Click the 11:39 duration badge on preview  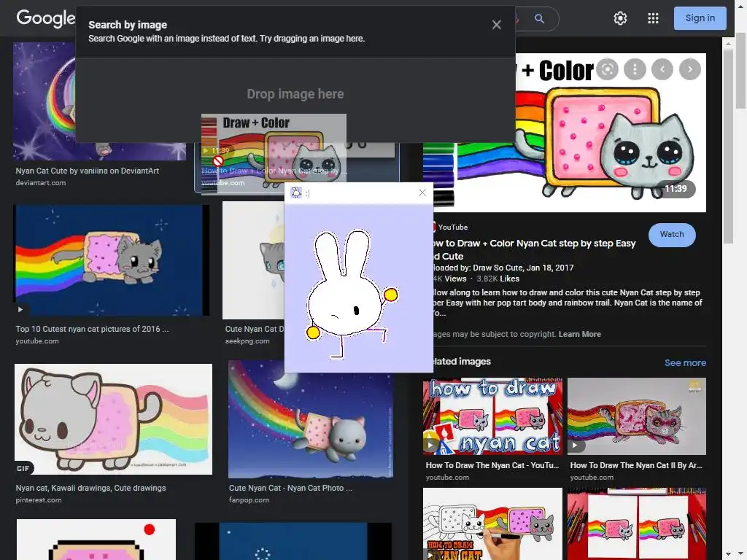pos(676,189)
